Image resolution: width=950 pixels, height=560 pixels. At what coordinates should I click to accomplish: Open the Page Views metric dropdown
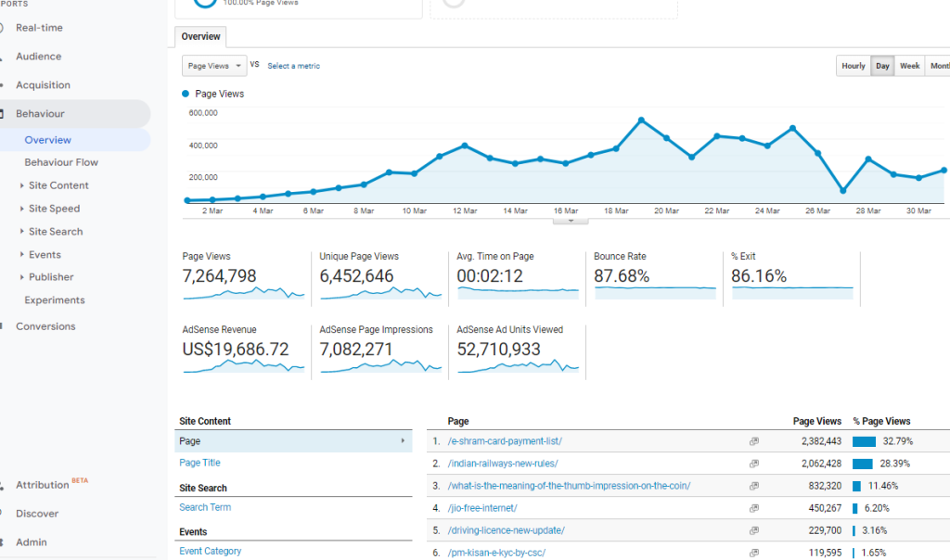coord(214,66)
